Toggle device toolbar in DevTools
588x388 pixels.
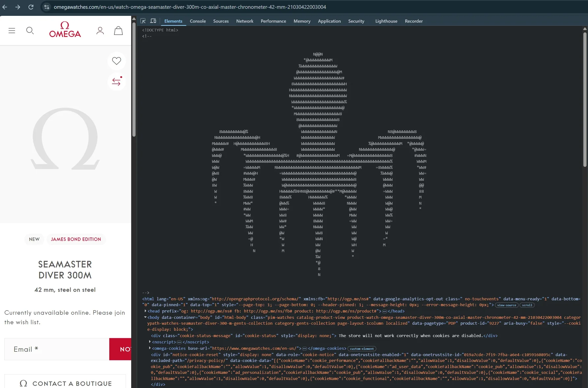click(x=153, y=21)
